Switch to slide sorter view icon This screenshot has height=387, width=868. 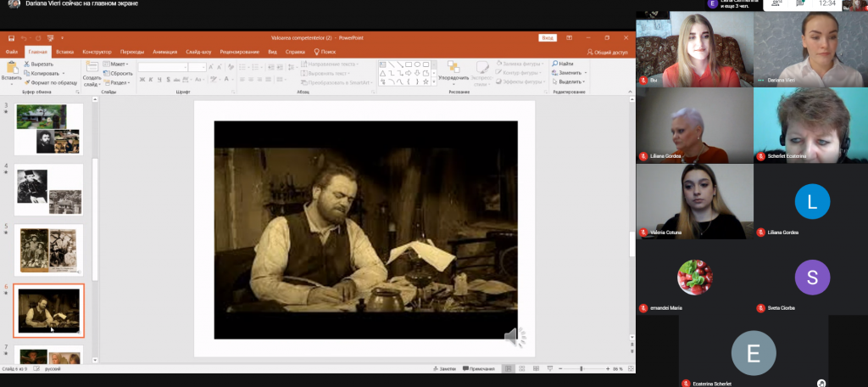click(522, 368)
